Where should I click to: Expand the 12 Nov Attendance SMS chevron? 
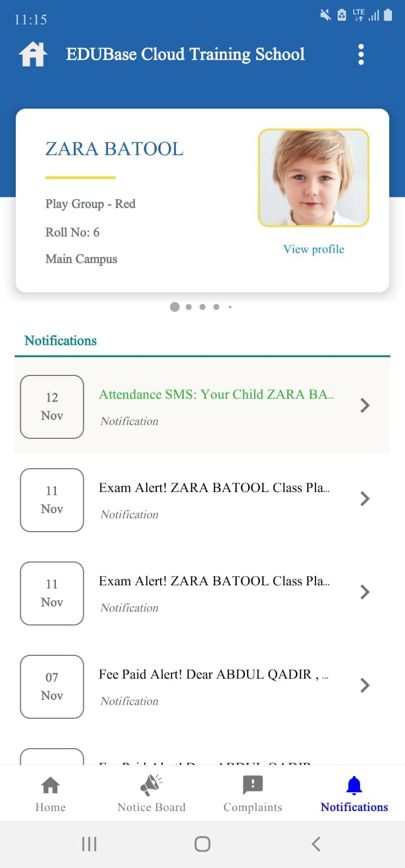[x=365, y=405]
